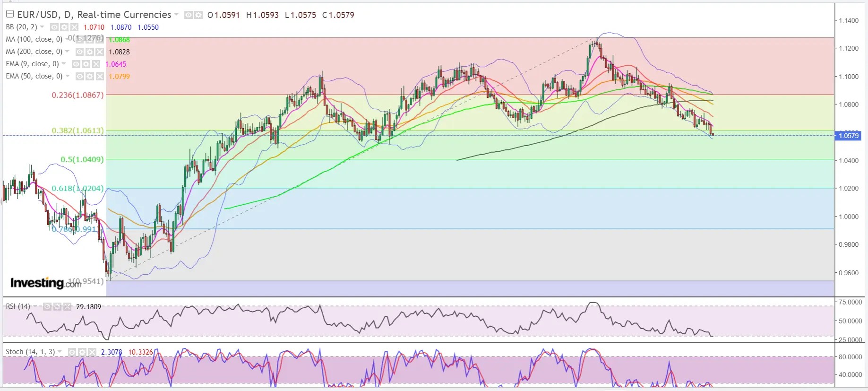Click the 75.0000 RSI axis label

[x=850, y=302]
